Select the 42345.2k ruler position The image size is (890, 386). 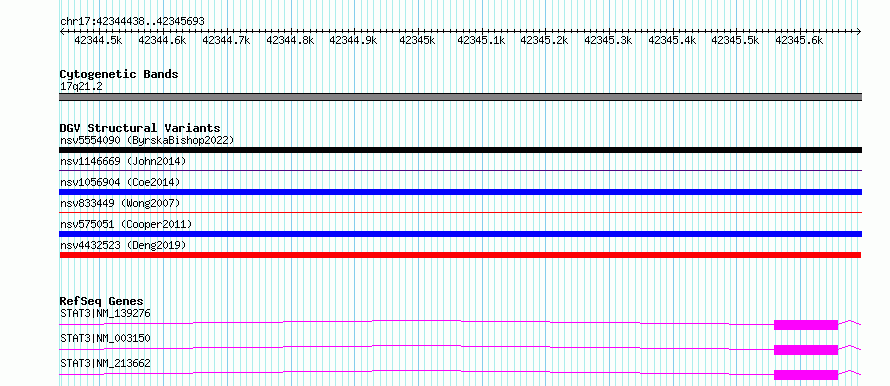point(544,40)
